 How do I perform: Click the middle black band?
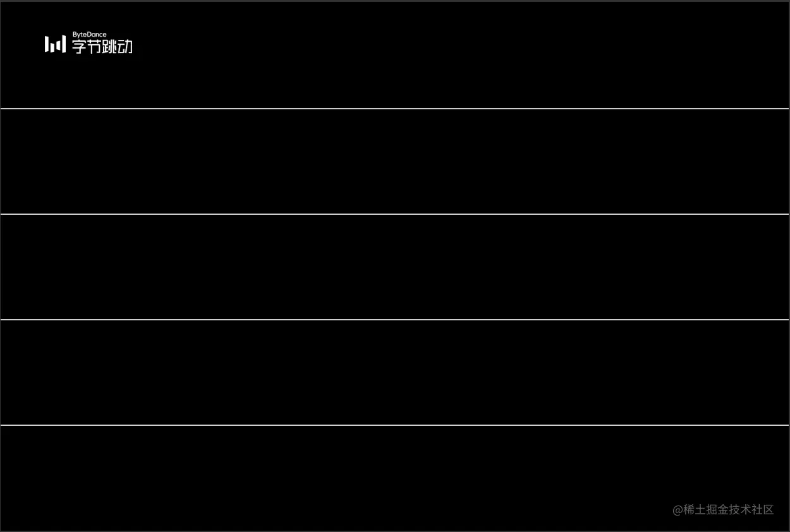[x=395, y=267]
